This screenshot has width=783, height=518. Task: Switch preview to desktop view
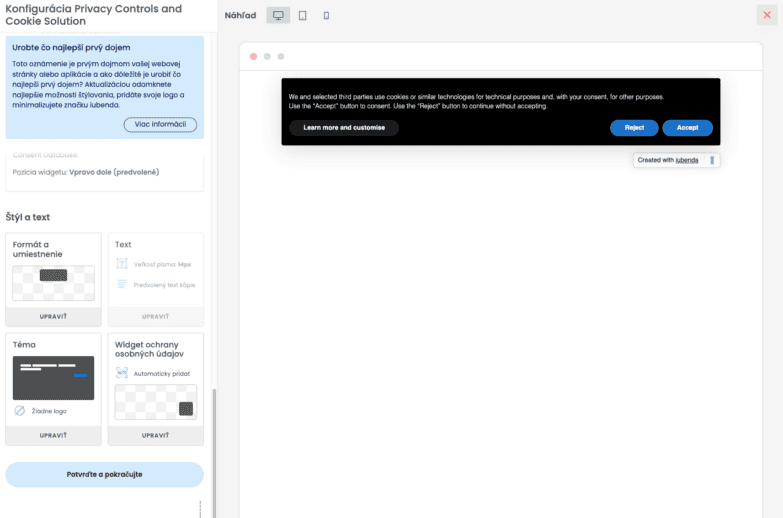(x=278, y=15)
